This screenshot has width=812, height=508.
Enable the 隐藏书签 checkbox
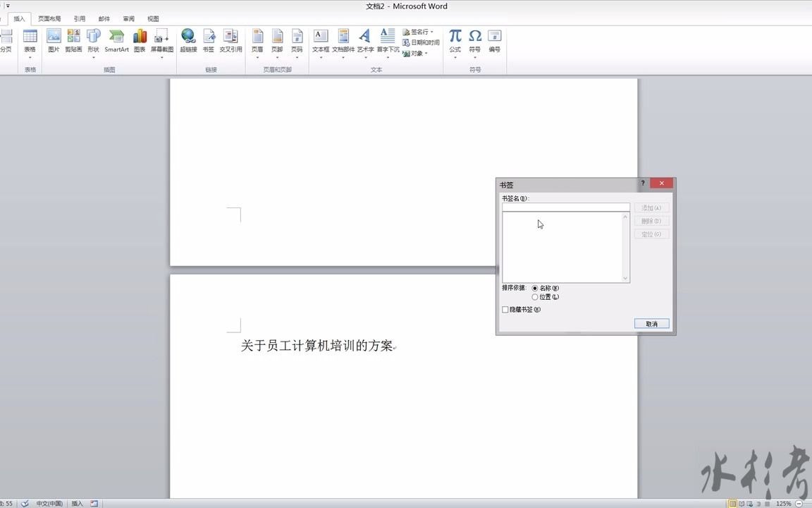point(505,309)
